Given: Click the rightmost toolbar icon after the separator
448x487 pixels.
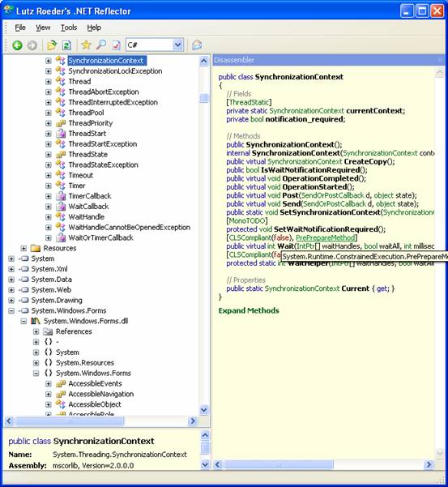Looking at the screenshot, I should (x=197, y=45).
